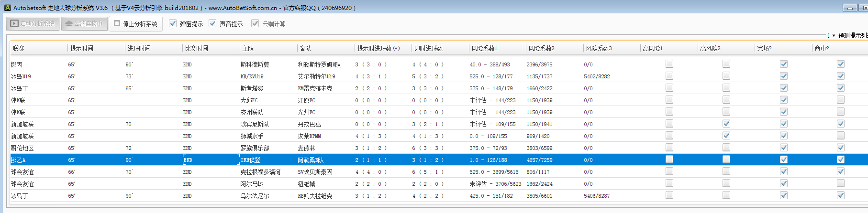Viewport: 868px width, 213px height.
Task: Toggle 命中? checkbox in the 大邱FC row
Action: (x=840, y=100)
